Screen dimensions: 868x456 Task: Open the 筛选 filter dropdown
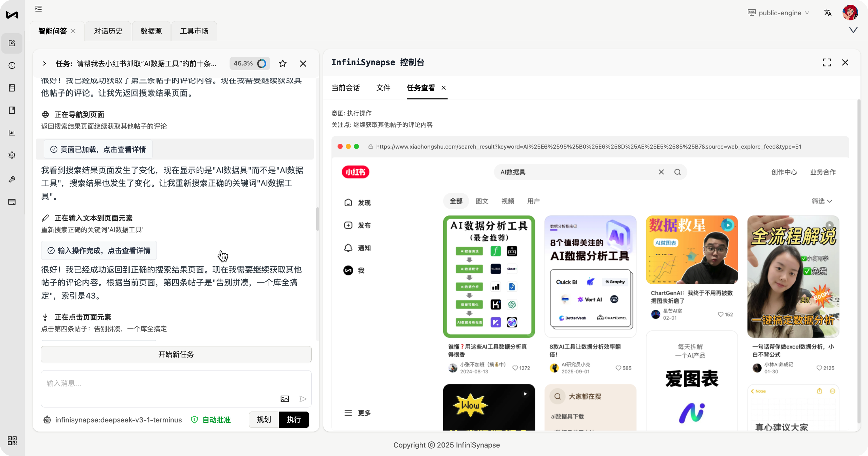pyautogui.click(x=821, y=201)
